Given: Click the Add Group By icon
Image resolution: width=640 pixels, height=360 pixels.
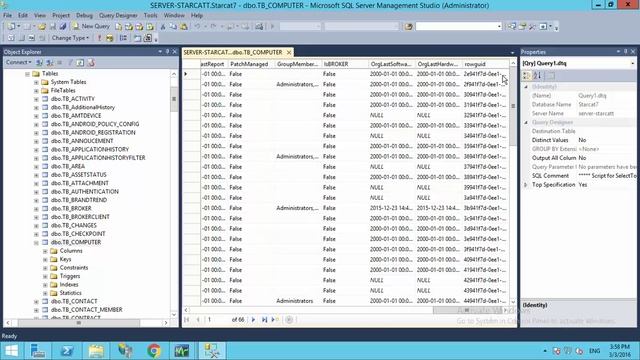Looking at the screenshot, I should click(123, 38).
